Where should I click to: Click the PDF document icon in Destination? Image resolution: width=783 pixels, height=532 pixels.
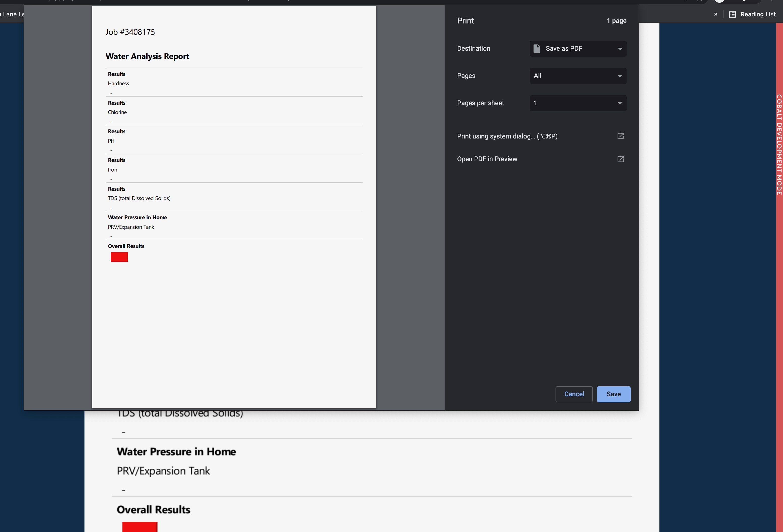[x=537, y=48]
